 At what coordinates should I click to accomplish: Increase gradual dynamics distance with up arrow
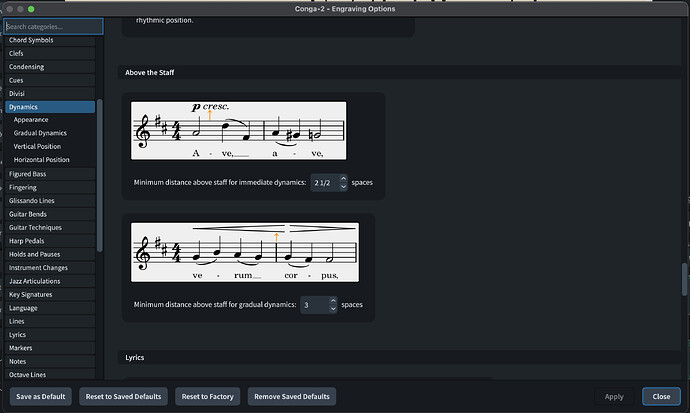coord(333,301)
